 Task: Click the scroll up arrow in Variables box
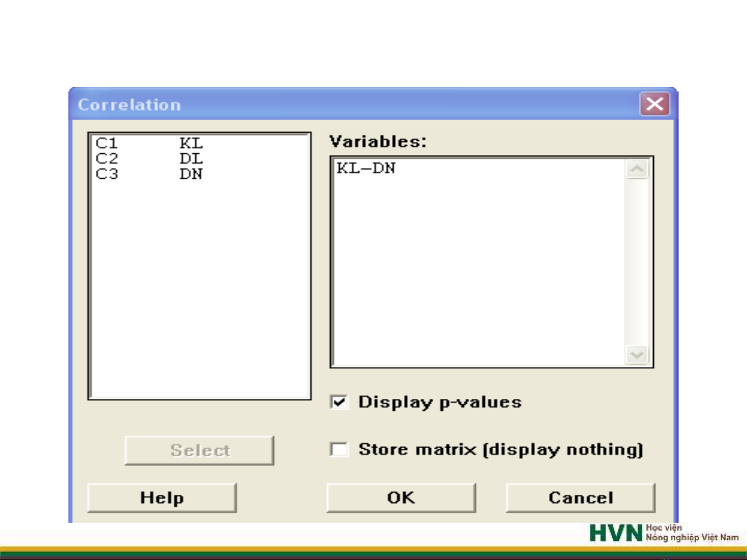tap(637, 169)
